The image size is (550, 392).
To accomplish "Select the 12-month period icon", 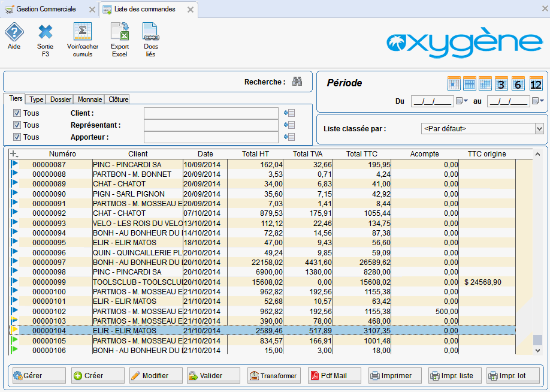I will point(536,83).
